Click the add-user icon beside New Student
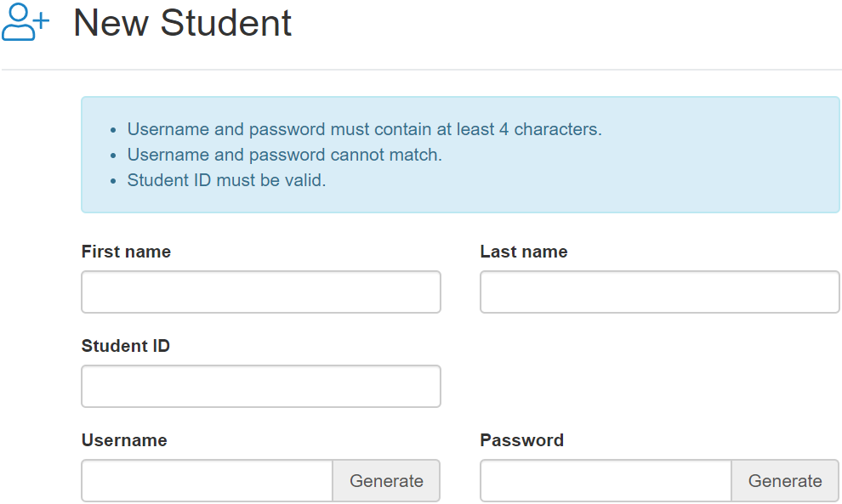842x504 pixels. (x=26, y=22)
